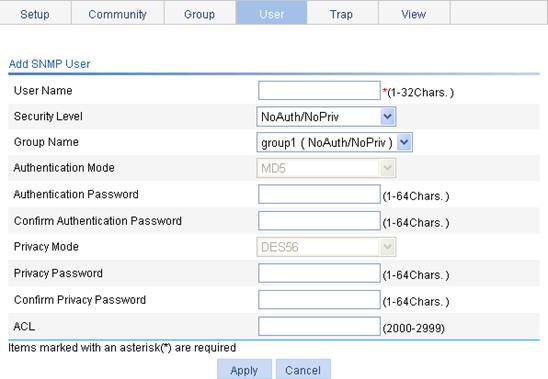Click the disabled Authentication Mode MD5 dropdown

pos(326,168)
